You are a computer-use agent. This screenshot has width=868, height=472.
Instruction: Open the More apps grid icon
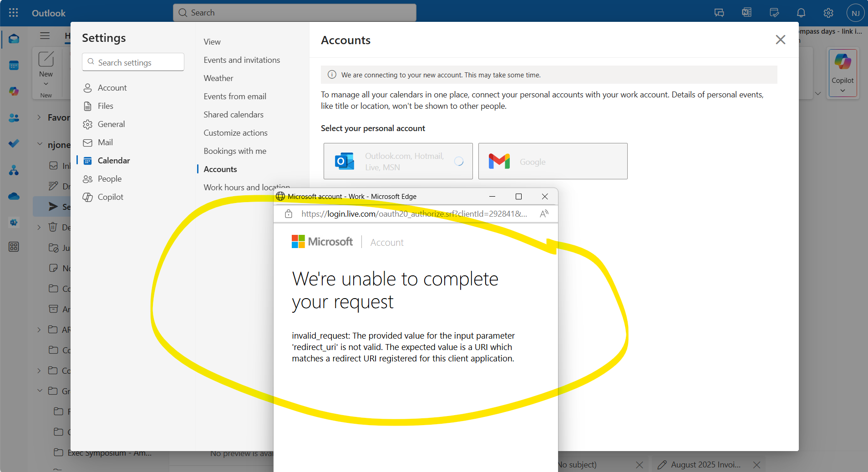pyautogui.click(x=14, y=247)
